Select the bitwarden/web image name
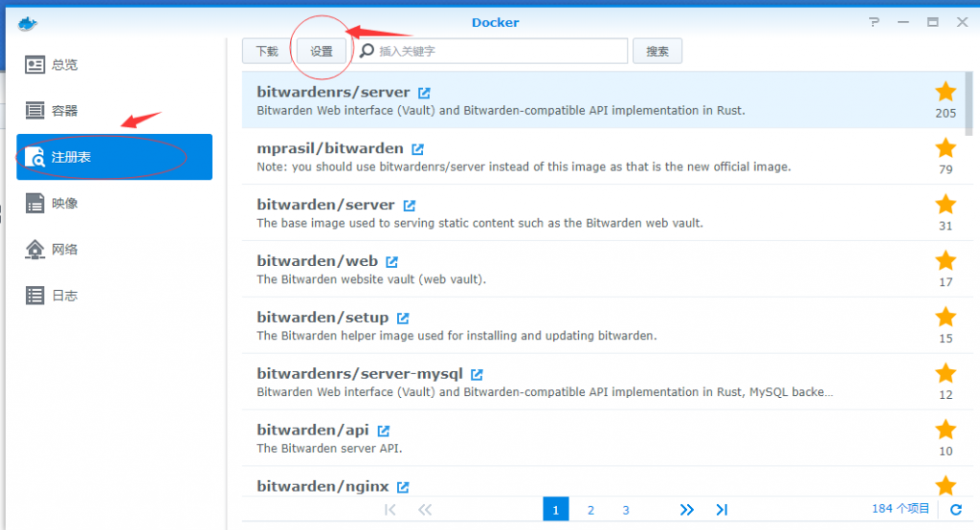This screenshot has width=980, height=530. [x=317, y=260]
